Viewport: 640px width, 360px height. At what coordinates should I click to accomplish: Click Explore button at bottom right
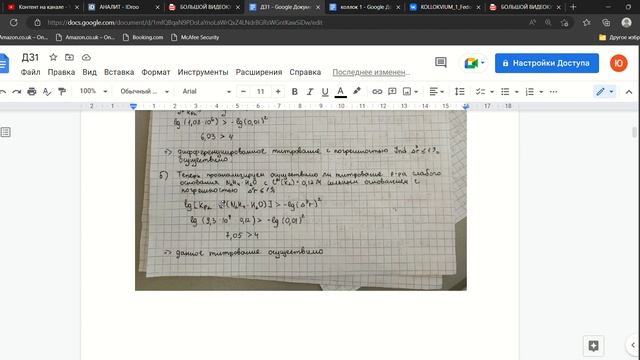tap(593, 346)
